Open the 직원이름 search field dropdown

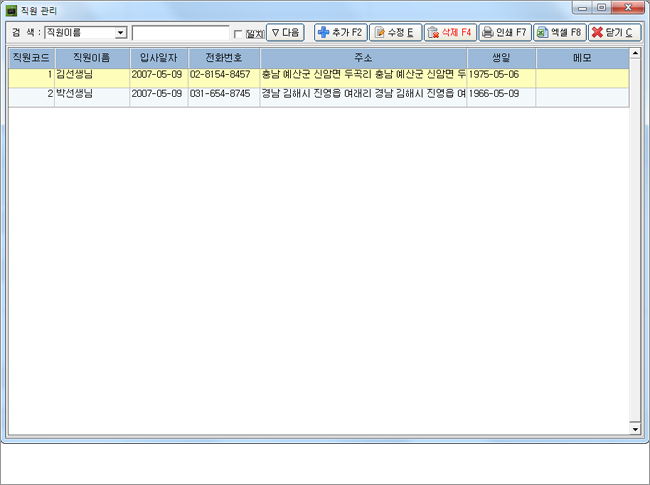click(x=121, y=33)
